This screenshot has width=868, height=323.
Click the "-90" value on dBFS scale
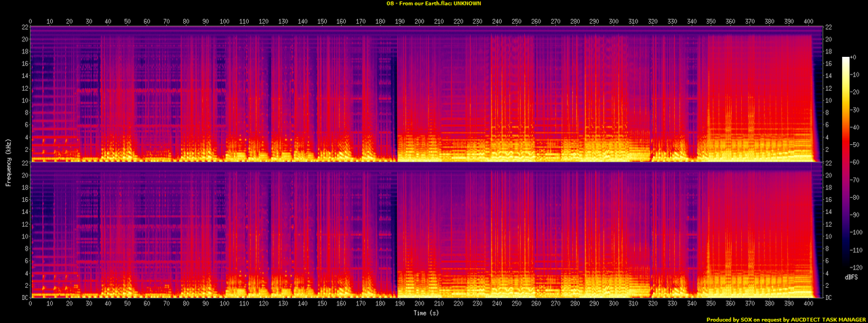(x=855, y=214)
